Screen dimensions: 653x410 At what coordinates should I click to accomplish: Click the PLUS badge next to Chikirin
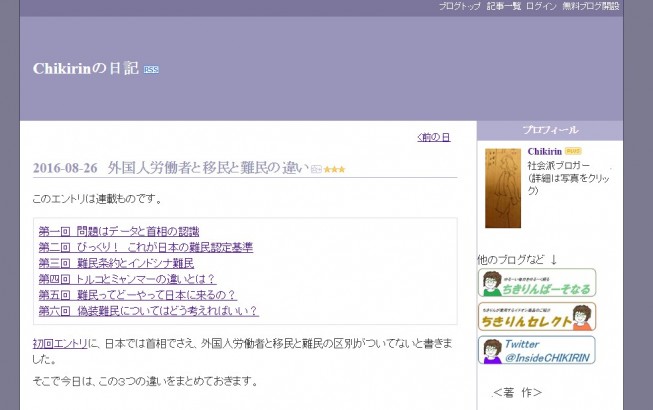click(573, 151)
